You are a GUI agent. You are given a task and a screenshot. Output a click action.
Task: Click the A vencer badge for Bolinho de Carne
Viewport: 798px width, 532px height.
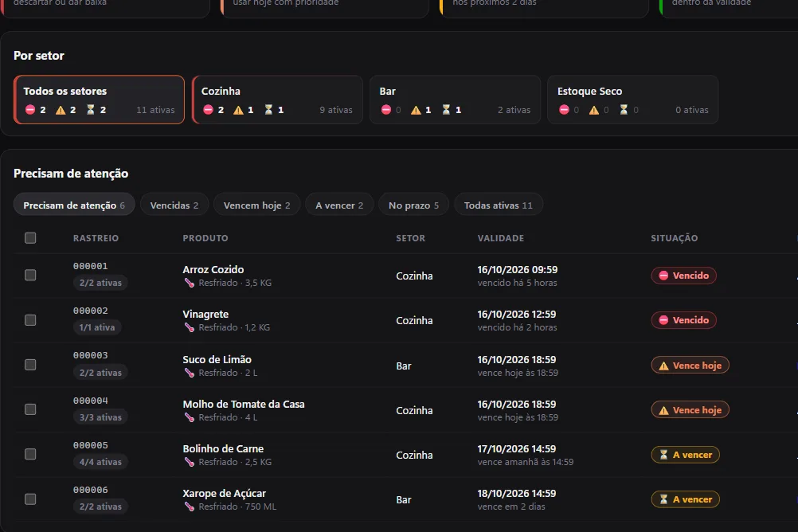click(686, 455)
